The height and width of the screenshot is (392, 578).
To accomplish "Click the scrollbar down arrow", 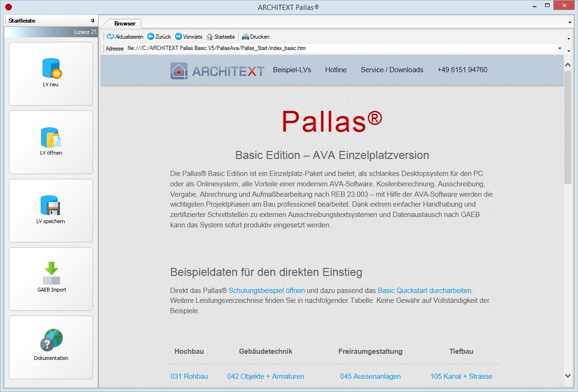I will click(x=568, y=375).
